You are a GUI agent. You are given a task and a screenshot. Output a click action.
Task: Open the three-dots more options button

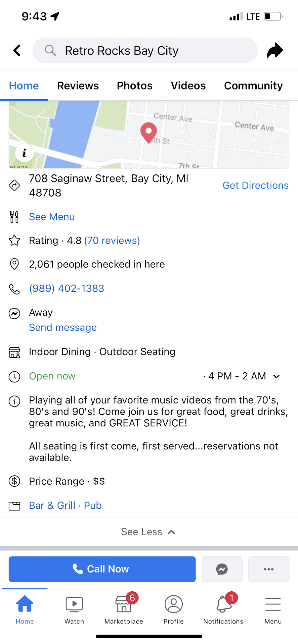268,569
